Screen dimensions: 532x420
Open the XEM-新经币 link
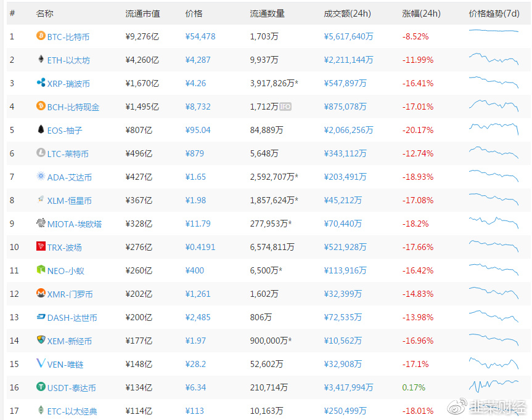pyautogui.click(x=70, y=341)
